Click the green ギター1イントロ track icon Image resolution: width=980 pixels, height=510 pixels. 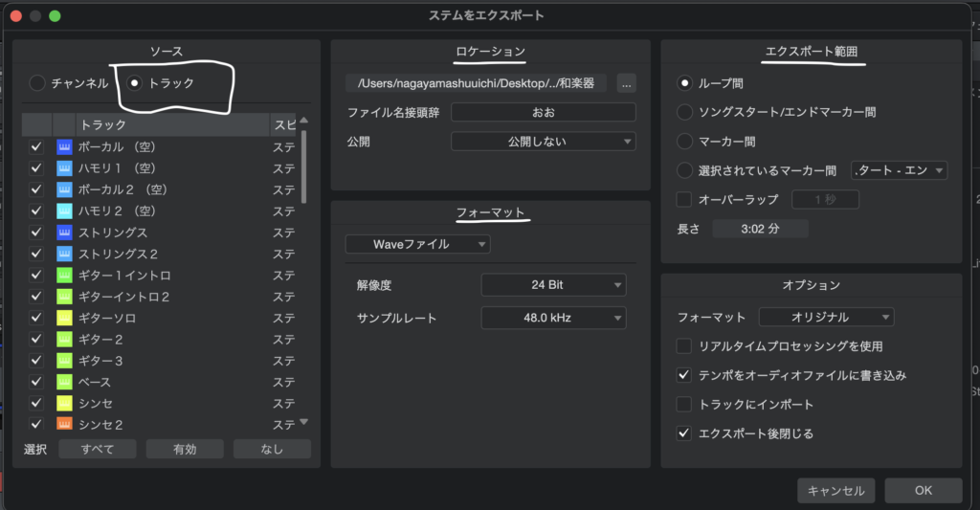pyautogui.click(x=64, y=276)
